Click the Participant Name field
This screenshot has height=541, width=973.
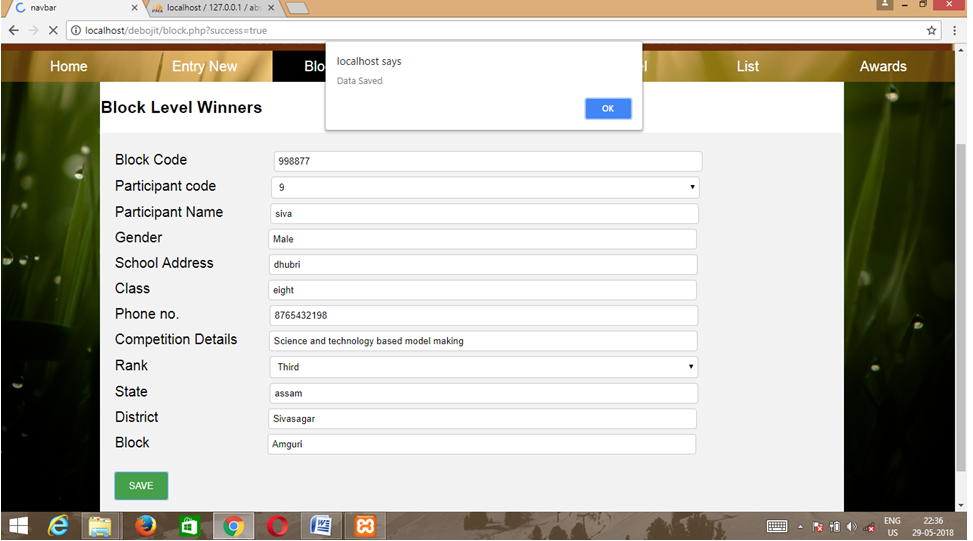point(485,213)
